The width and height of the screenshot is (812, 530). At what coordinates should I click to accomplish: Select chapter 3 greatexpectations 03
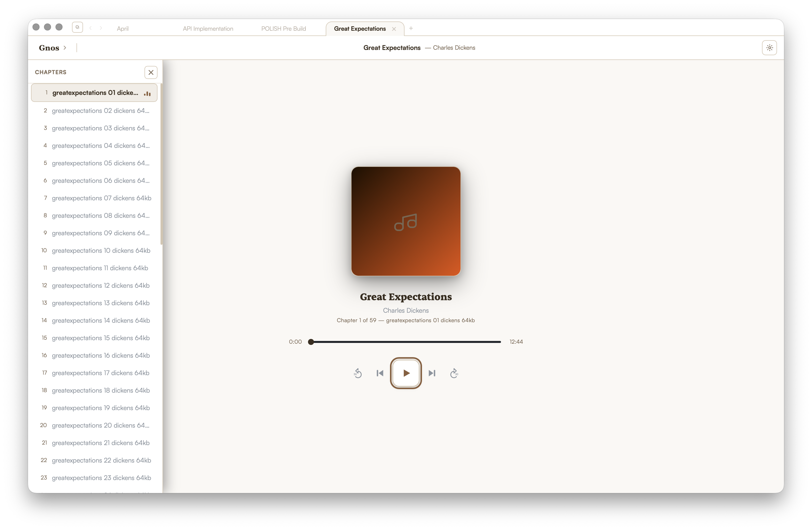(94, 128)
